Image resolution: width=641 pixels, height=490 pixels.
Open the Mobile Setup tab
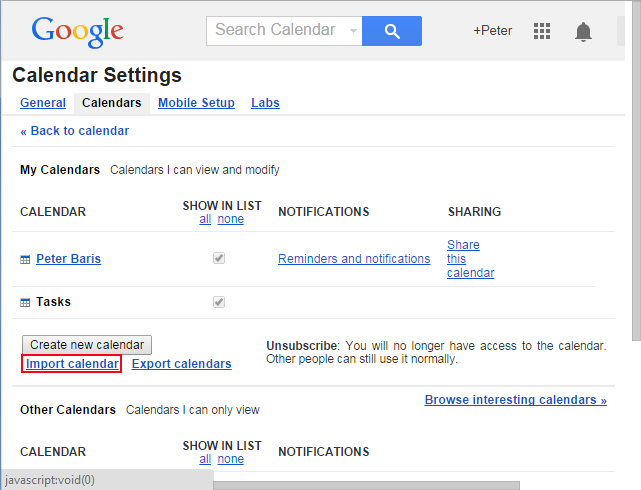coord(196,103)
